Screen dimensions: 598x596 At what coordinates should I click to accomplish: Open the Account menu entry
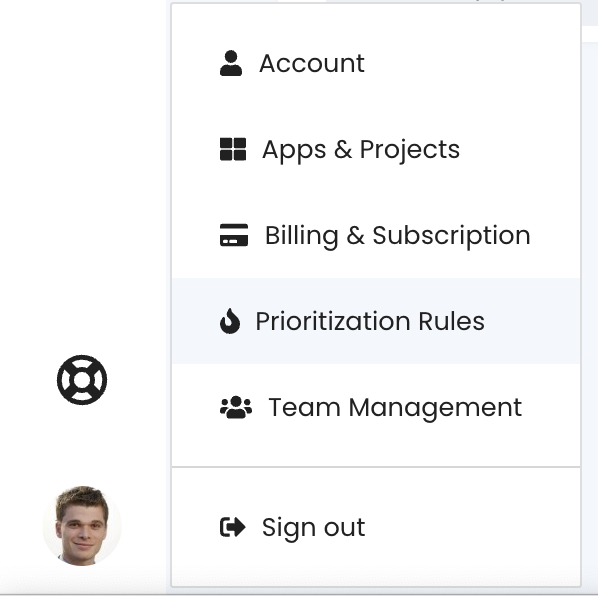click(x=376, y=63)
